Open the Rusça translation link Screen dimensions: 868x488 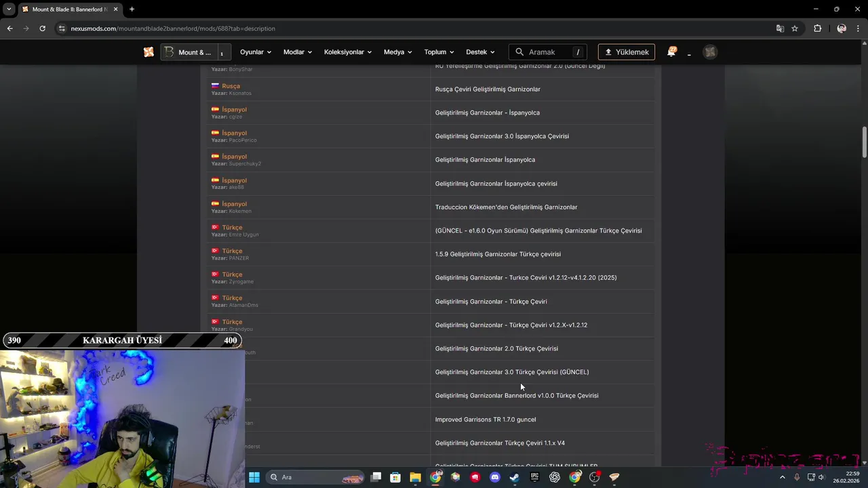tap(231, 86)
